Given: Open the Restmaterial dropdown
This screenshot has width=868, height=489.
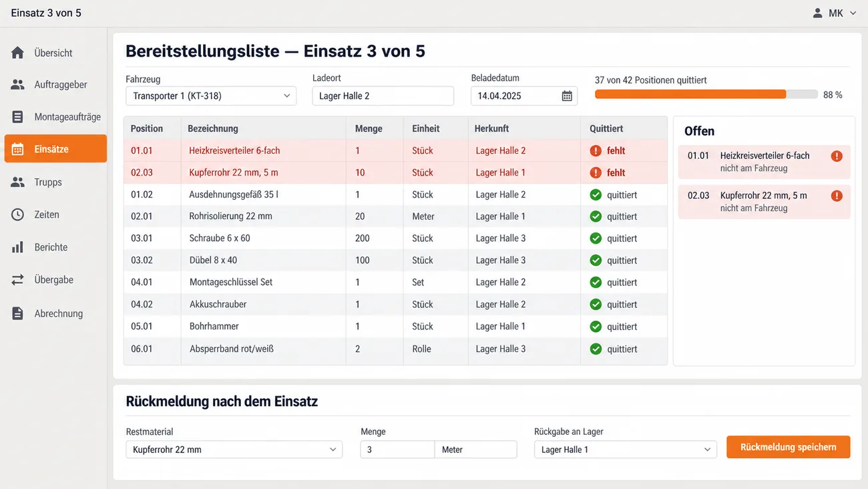Looking at the screenshot, I should click(234, 450).
